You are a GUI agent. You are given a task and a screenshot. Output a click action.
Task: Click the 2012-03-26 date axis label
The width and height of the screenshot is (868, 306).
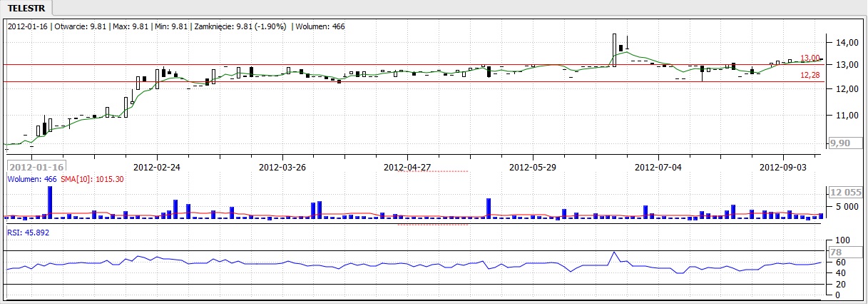pos(282,168)
